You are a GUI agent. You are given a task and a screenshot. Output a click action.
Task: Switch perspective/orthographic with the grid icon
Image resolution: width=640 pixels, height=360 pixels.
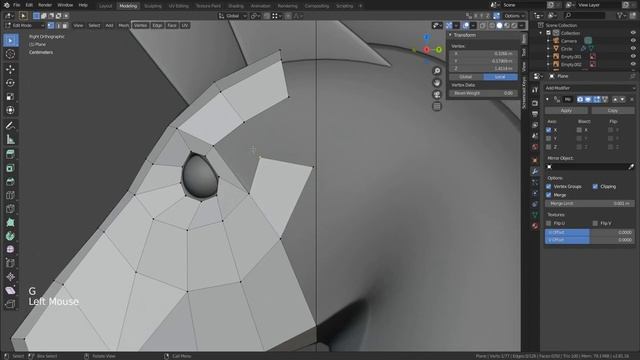pos(437,107)
